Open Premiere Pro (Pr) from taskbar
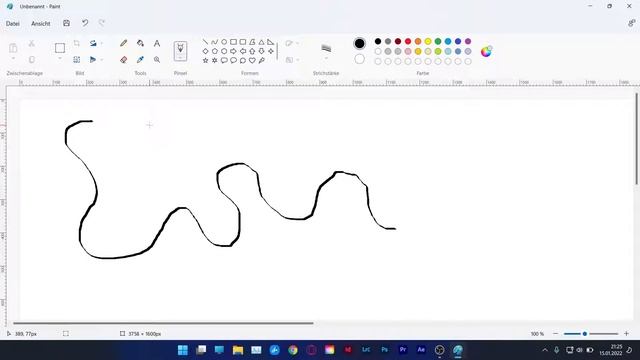Viewport: 640px width, 360px height. 403,350
